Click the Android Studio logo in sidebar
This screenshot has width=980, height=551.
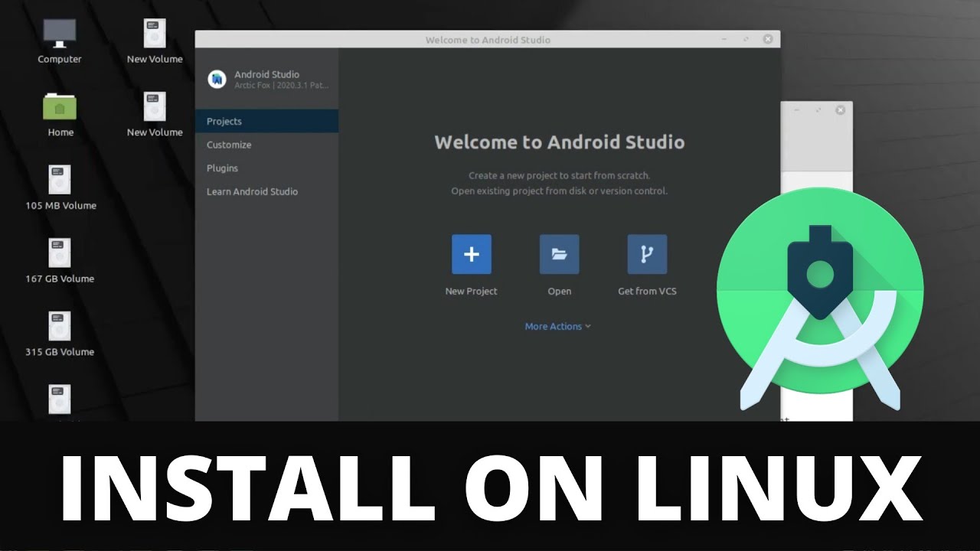click(x=217, y=79)
